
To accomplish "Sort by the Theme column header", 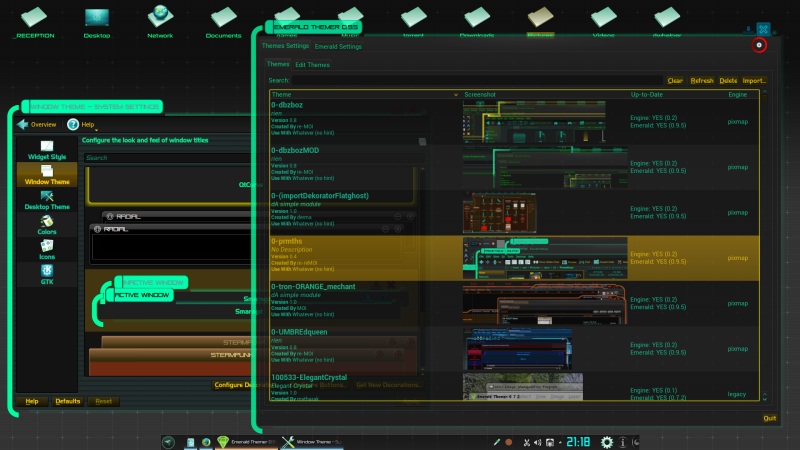I will pyautogui.click(x=365, y=94).
